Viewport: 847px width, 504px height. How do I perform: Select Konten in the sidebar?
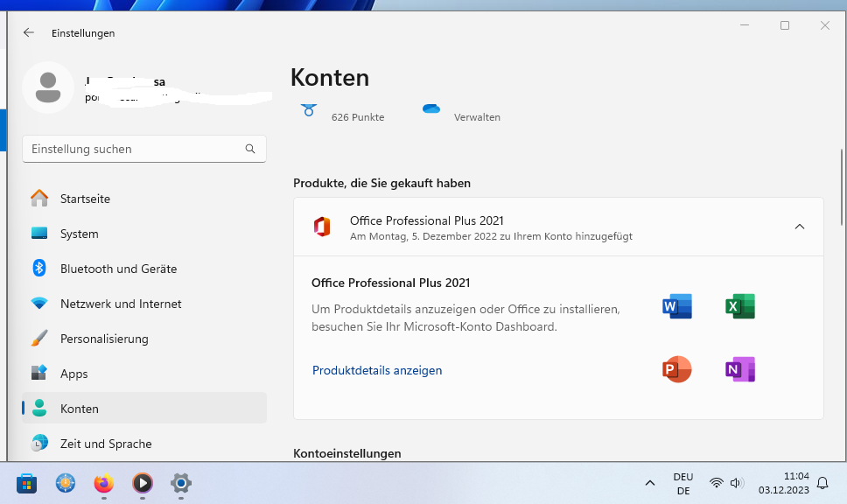tap(144, 409)
